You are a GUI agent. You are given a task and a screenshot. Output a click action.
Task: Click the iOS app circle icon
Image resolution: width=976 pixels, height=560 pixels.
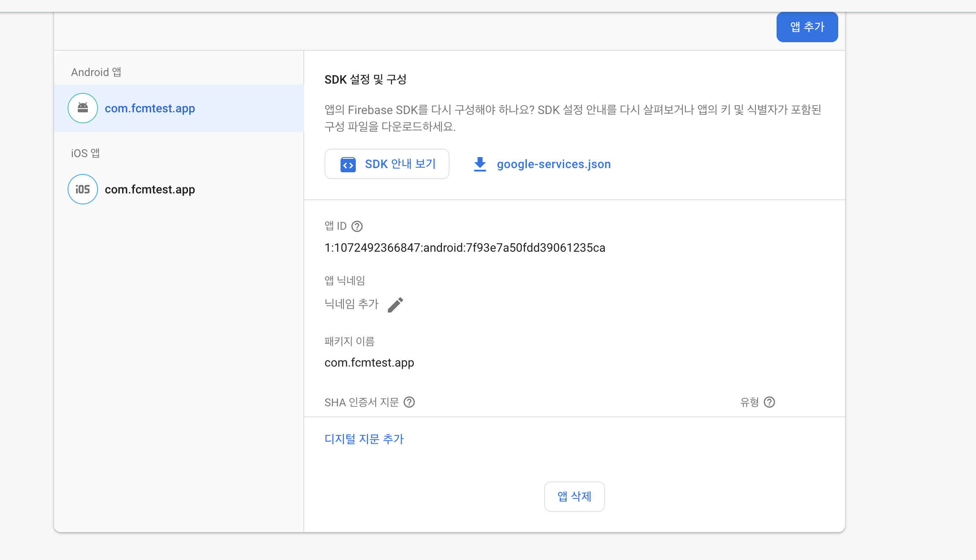[83, 189]
